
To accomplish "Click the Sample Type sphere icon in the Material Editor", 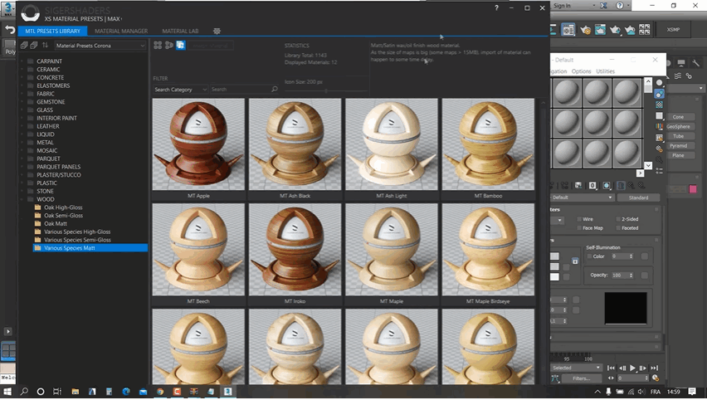I will (659, 83).
